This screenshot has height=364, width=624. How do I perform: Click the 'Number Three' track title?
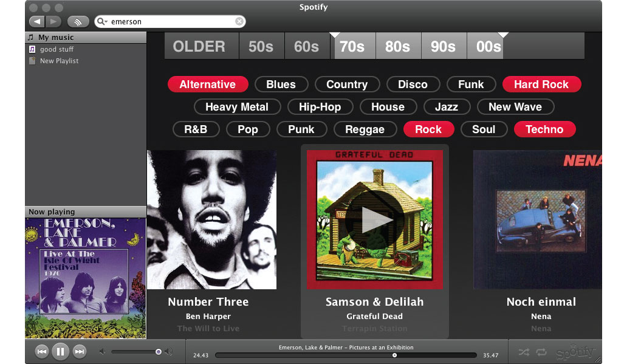(x=208, y=302)
